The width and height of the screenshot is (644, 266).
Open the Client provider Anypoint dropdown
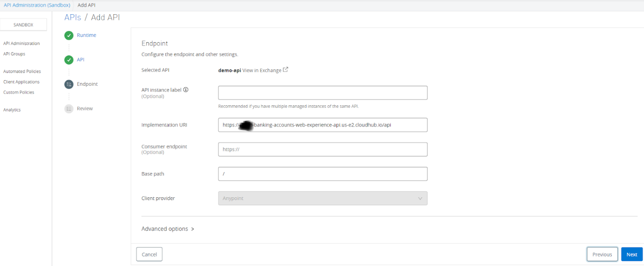323,198
